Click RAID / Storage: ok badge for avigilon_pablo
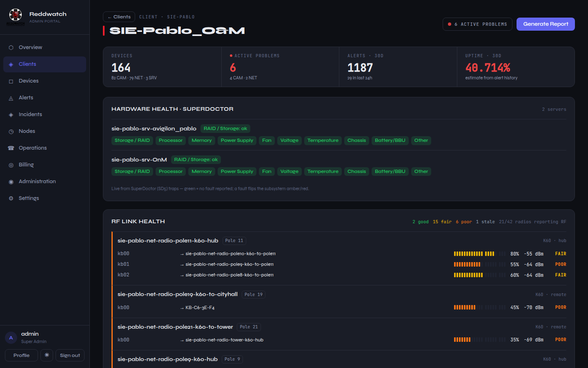Screen dimensions: 588x368 point(225,128)
